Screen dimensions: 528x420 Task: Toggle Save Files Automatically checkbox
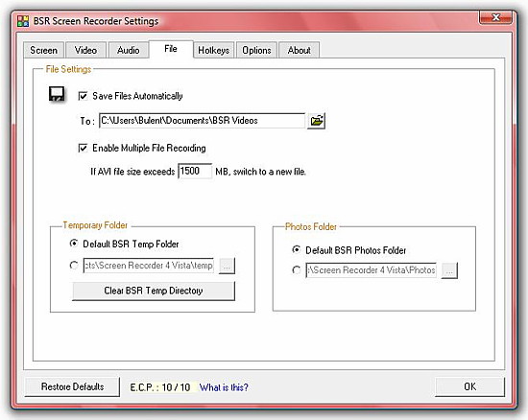(x=83, y=96)
